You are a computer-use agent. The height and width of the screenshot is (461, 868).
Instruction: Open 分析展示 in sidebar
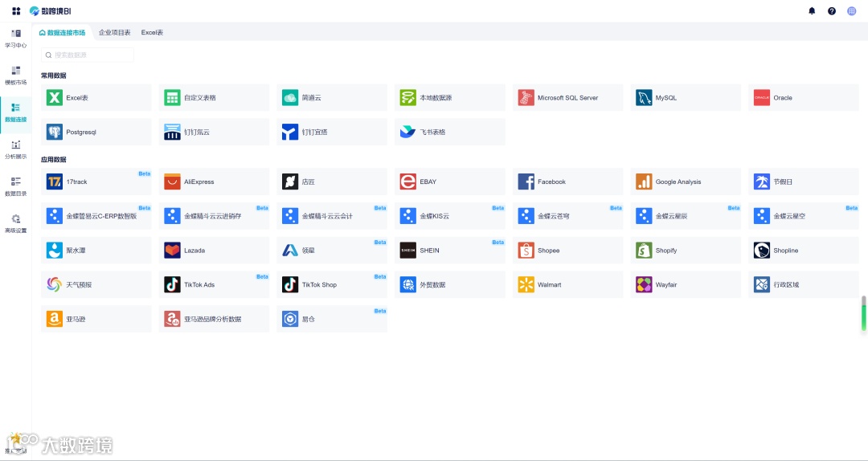tap(15, 149)
